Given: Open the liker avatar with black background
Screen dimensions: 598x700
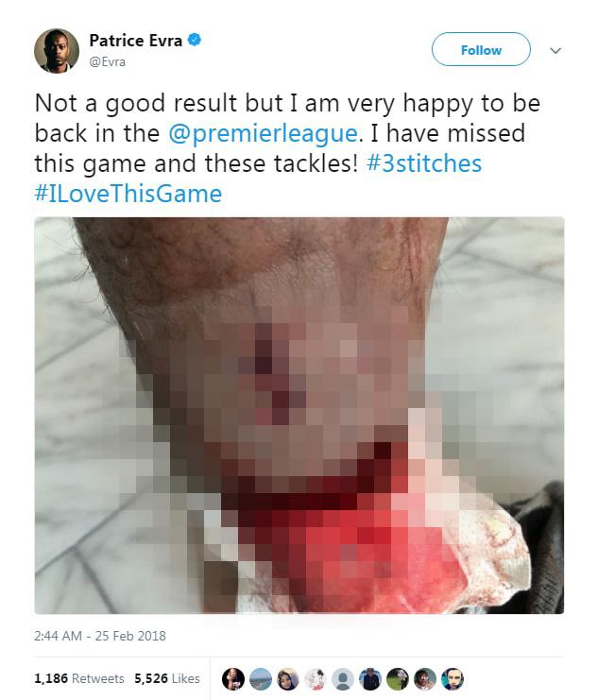Looking at the screenshot, I should click(233, 679).
